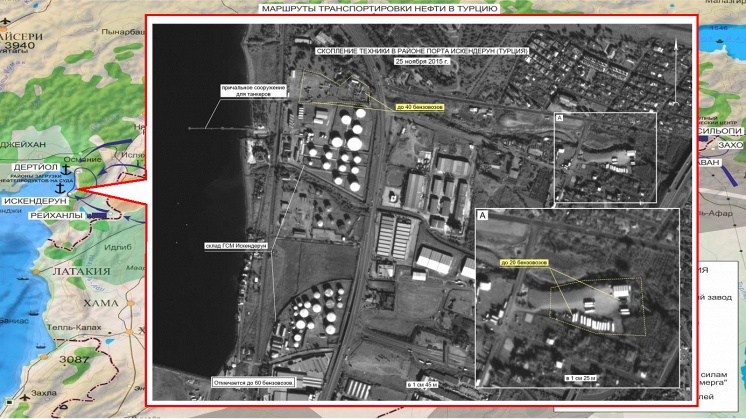Click the label причальное сооружение для танкеров
This screenshot has width=746, height=419.
tap(254, 91)
